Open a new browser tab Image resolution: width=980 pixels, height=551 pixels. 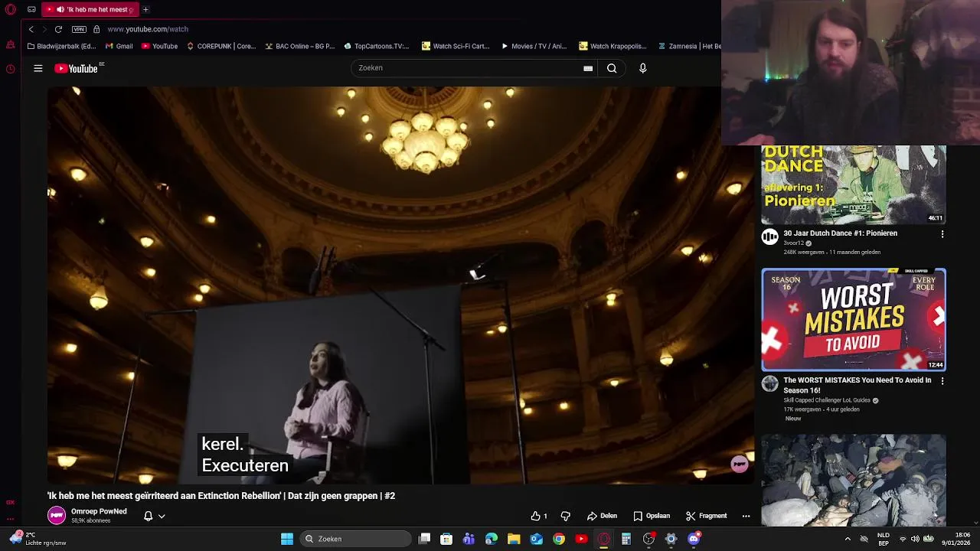click(145, 9)
